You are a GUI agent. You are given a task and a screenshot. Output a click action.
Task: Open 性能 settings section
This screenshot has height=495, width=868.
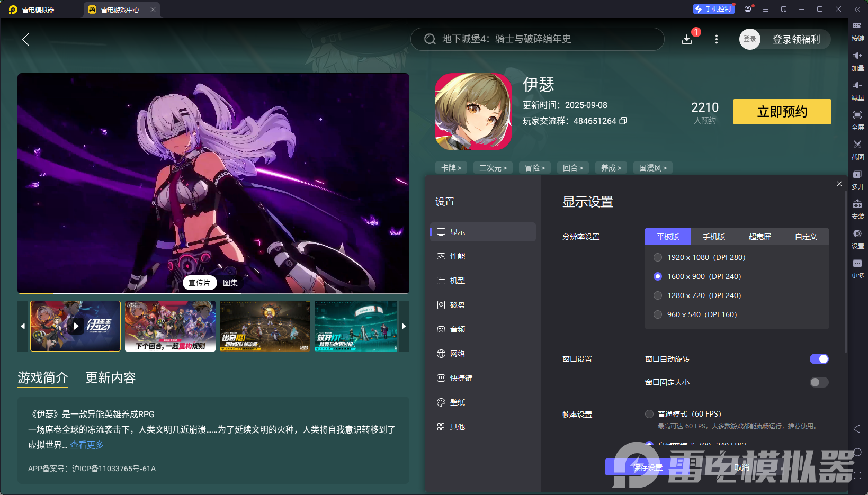click(x=483, y=256)
